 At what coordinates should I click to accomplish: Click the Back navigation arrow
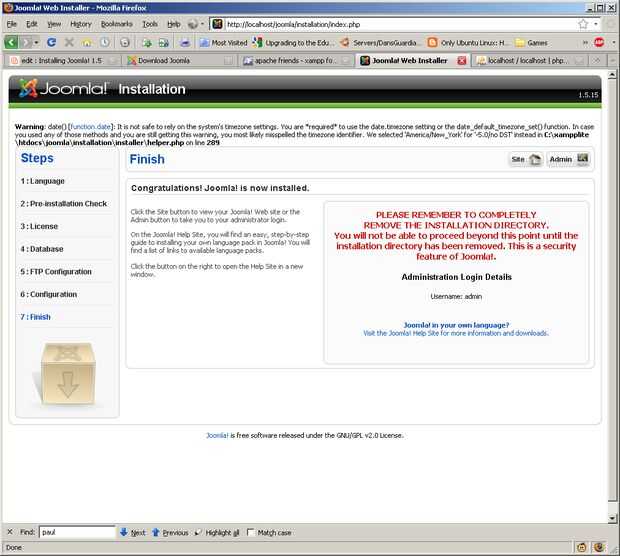pos(11,42)
